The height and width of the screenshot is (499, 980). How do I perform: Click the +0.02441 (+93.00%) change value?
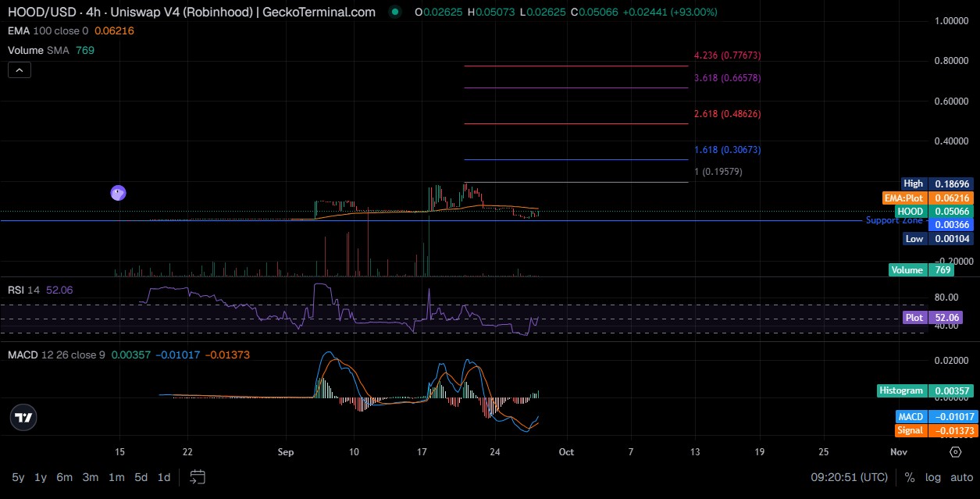coord(672,12)
